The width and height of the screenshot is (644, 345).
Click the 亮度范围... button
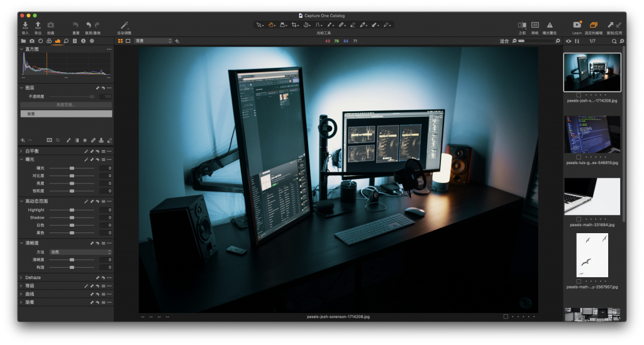[x=66, y=105]
